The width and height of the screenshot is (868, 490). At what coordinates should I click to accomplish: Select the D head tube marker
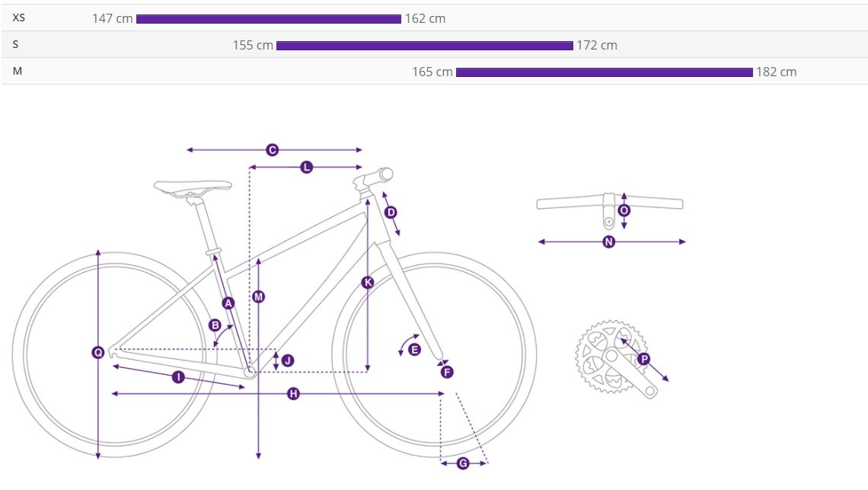pos(391,213)
